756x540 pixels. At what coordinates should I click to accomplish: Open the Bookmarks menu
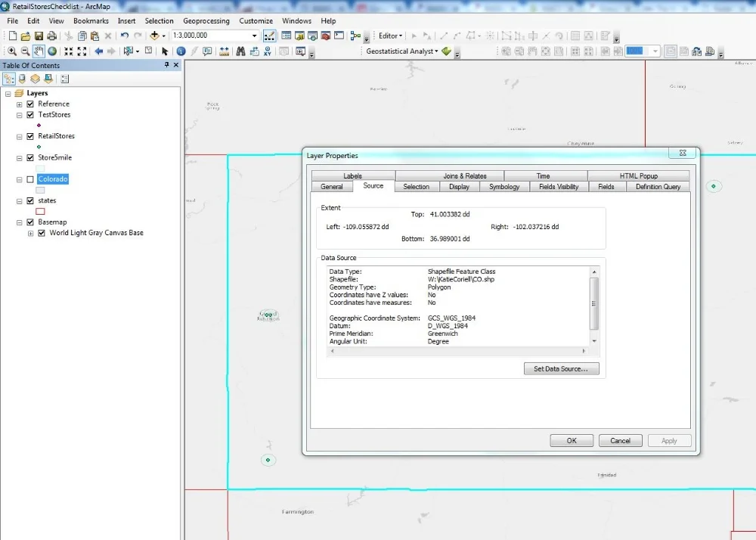coord(91,20)
